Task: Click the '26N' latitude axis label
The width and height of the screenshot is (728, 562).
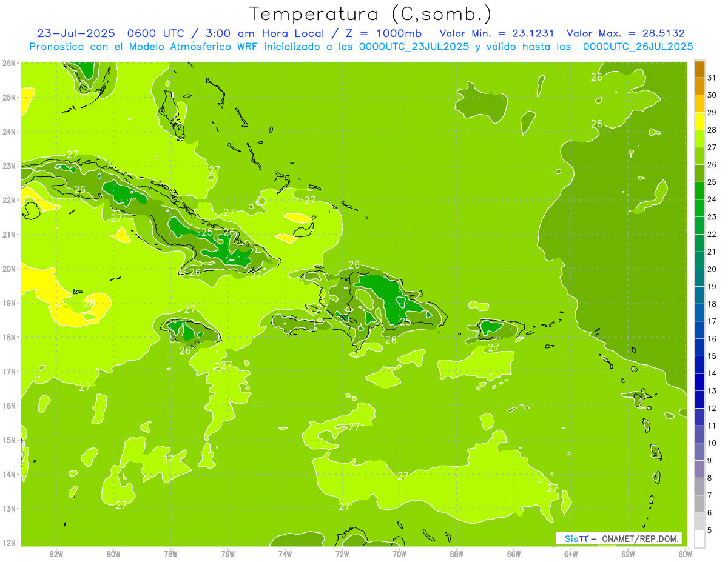Action: pos(9,63)
